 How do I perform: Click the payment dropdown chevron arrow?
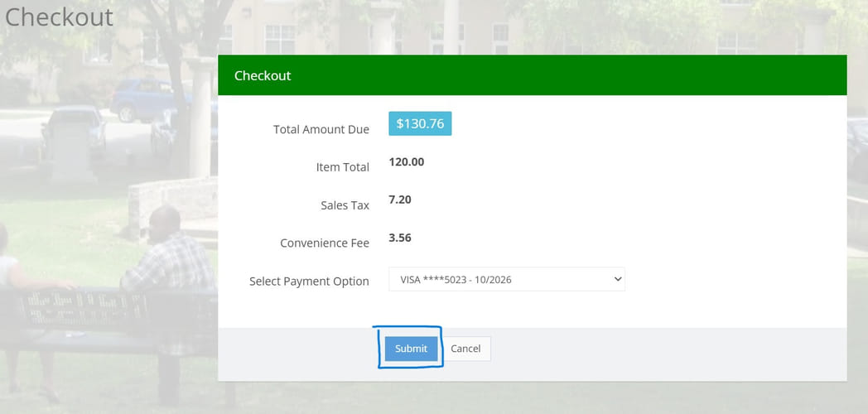click(617, 280)
